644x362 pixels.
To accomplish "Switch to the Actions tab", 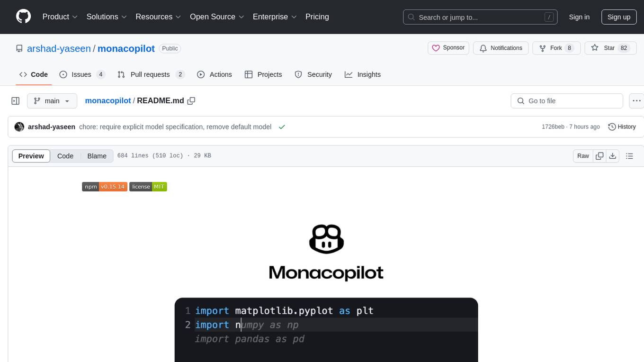I will [x=215, y=74].
